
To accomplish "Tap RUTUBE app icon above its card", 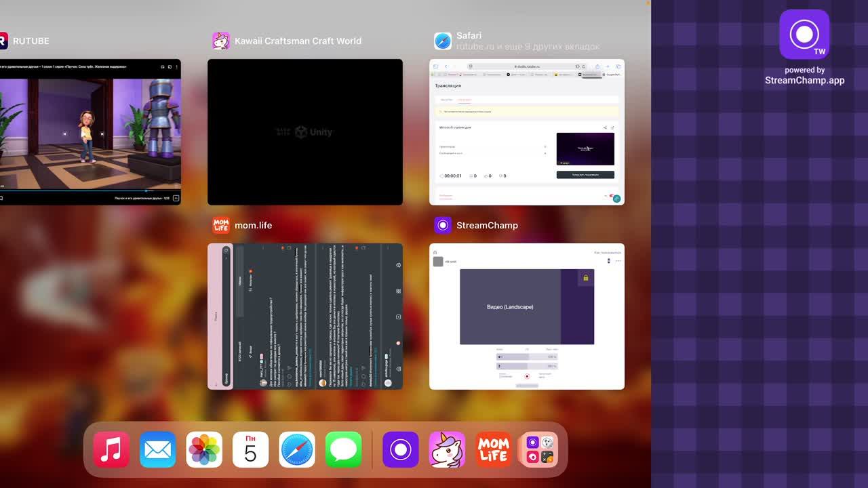I will click(x=3, y=41).
